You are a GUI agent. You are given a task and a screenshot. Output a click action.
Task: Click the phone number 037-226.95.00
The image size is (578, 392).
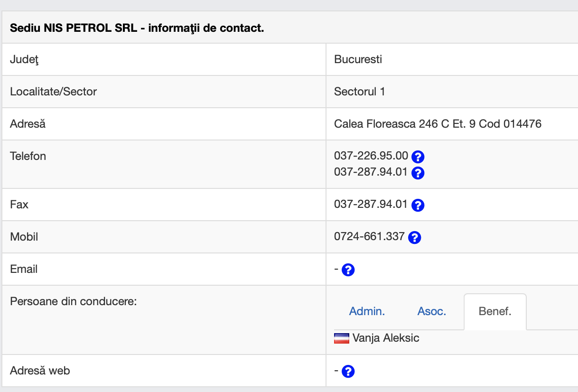[x=371, y=156]
